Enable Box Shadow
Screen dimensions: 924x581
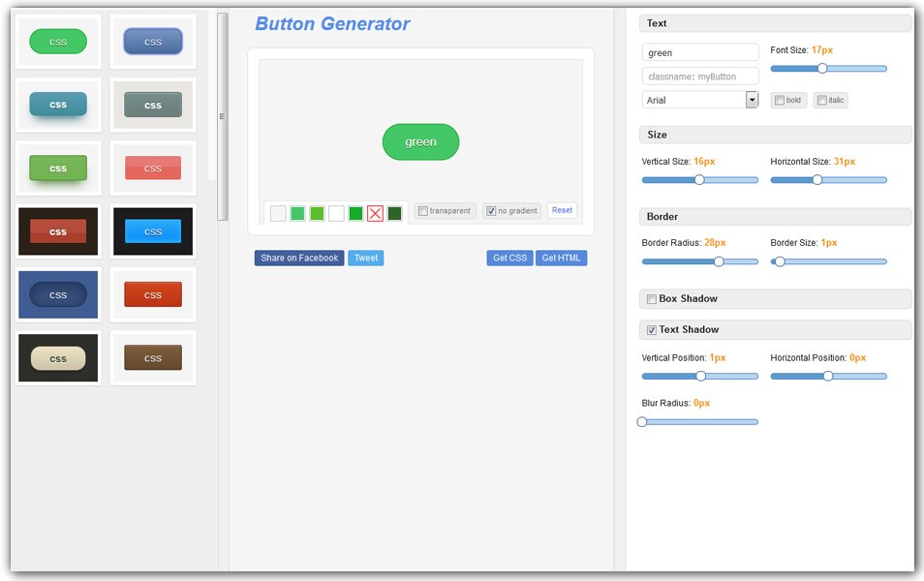[651, 298]
